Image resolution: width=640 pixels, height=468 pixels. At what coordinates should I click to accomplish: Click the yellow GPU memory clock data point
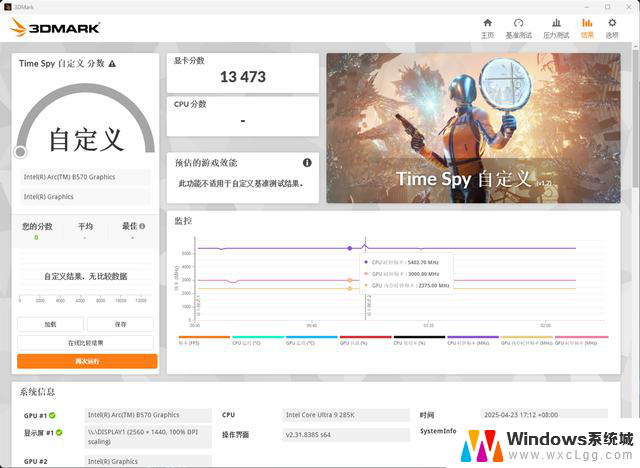pos(350,288)
